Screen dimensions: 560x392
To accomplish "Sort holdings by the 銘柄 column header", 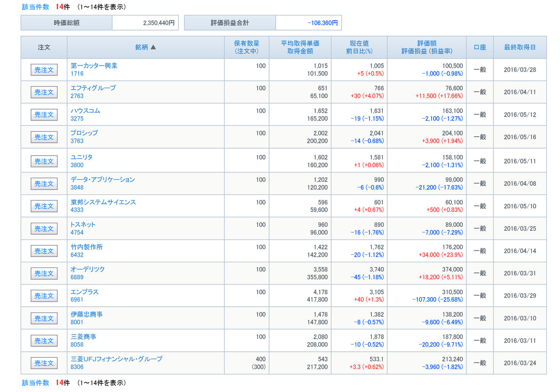I will click(x=146, y=47).
